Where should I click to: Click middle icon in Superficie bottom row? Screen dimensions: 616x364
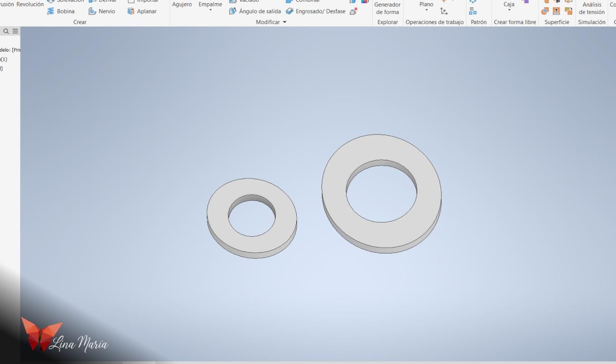[557, 11]
